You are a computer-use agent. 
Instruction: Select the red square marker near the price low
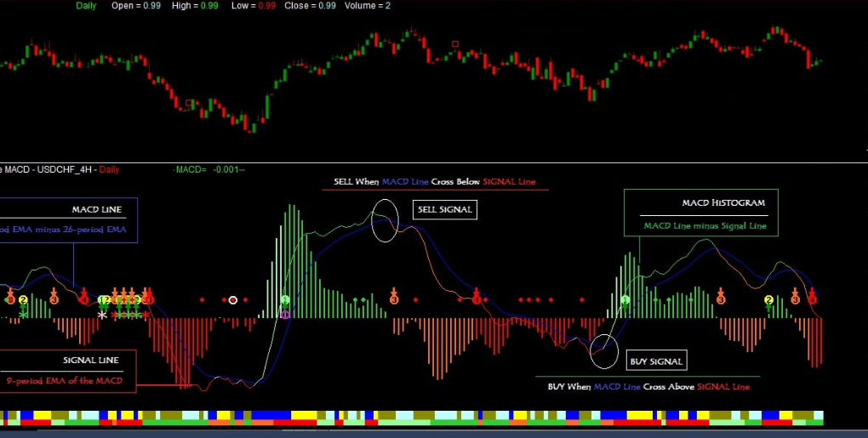189,104
